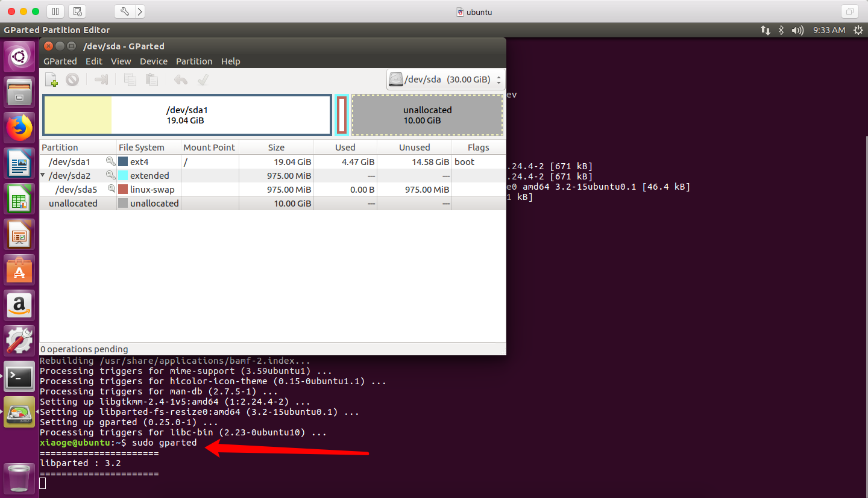The image size is (868, 498).
Task: Click the Size column header
Action: tap(276, 148)
